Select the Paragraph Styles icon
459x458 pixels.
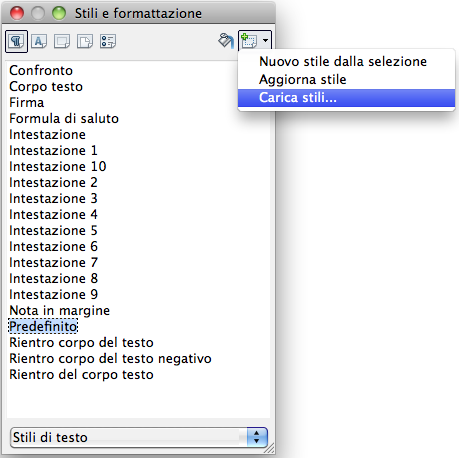16,42
